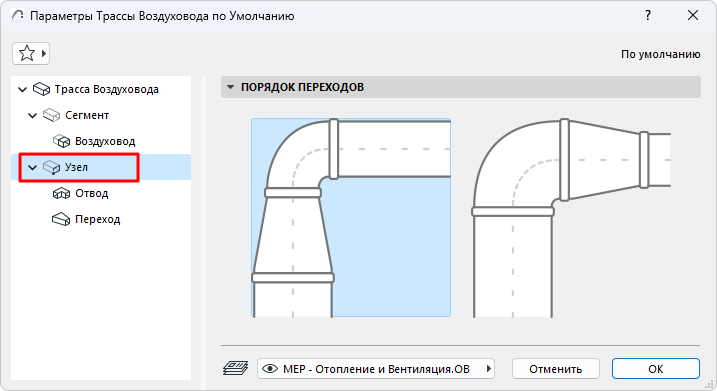Screen dimensions: 717x391
Task: Click the По умолчанию label
Action: click(x=660, y=54)
